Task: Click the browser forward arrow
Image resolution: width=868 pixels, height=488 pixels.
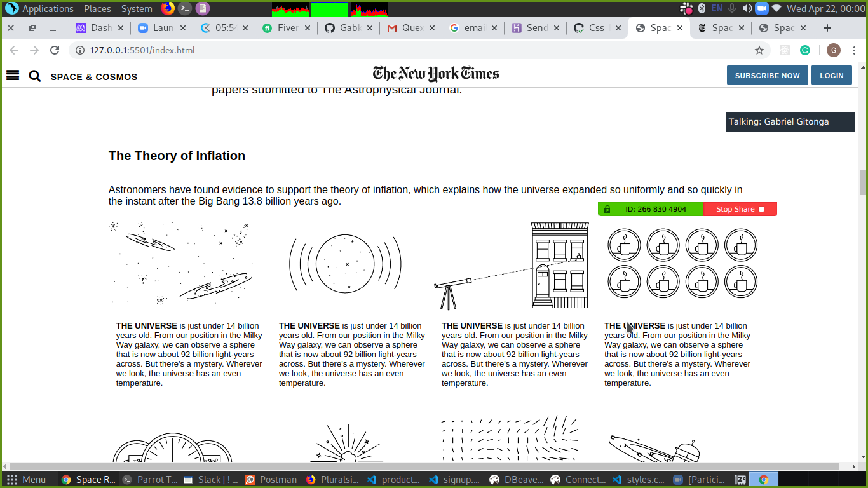Action: [34, 50]
